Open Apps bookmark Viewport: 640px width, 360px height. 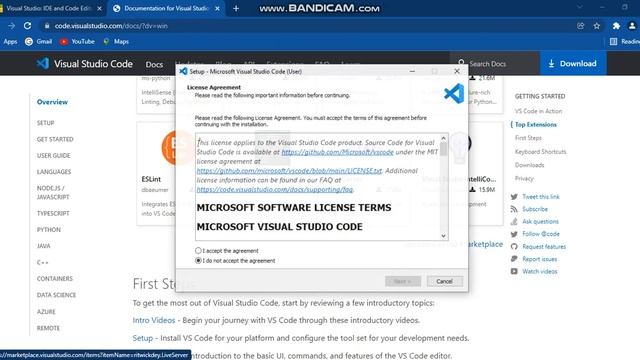(x=10, y=41)
